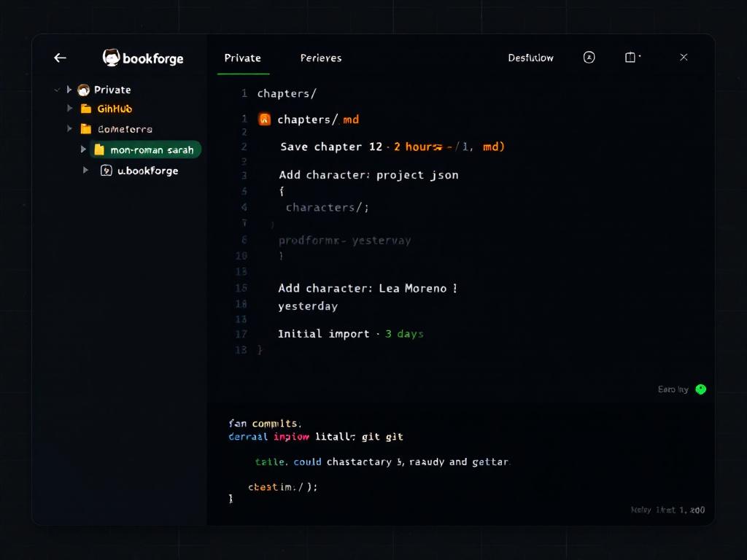The image size is (747, 560).
Task: Click the clipboard icon near top right
Action: tap(632, 57)
